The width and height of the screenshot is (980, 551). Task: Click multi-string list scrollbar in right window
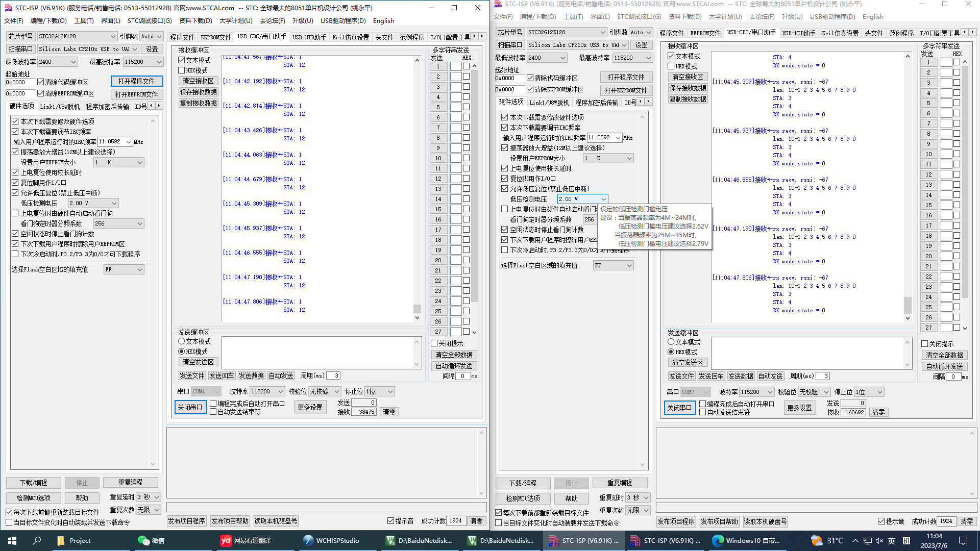[x=965, y=195]
